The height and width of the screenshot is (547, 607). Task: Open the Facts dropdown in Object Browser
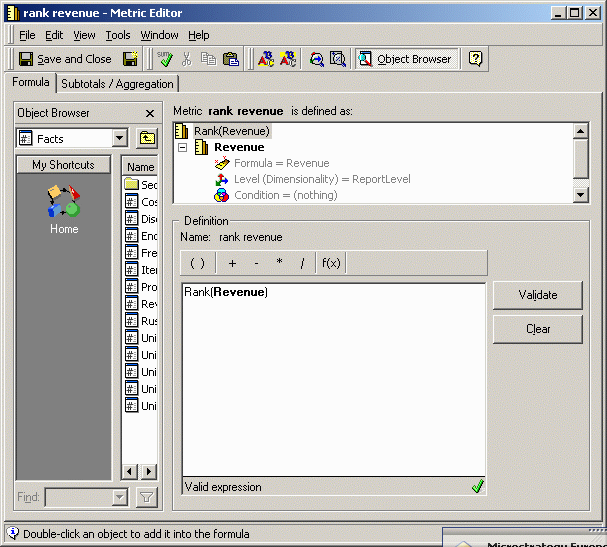(120, 138)
